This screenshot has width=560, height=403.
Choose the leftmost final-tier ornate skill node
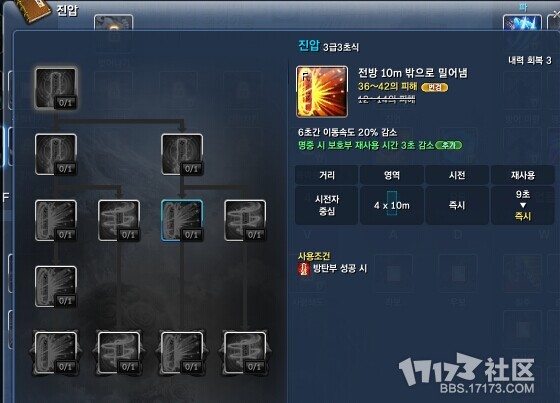(56, 353)
